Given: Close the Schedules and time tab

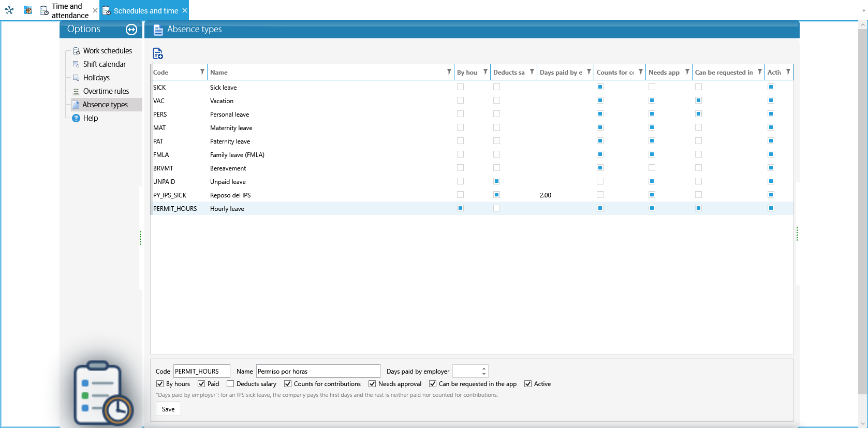Looking at the screenshot, I should 185,10.
